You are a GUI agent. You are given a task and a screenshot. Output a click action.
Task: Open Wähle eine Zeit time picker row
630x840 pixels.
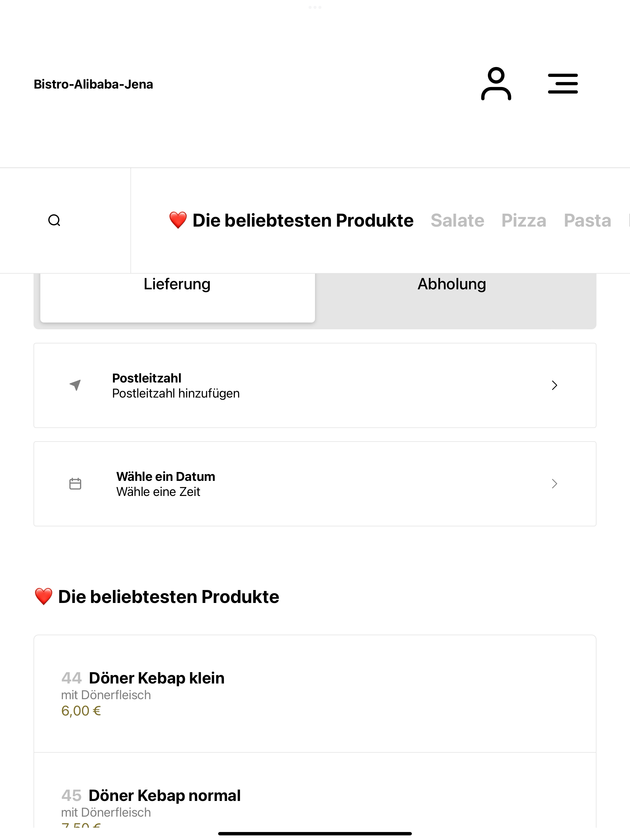pyautogui.click(x=315, y=483)
